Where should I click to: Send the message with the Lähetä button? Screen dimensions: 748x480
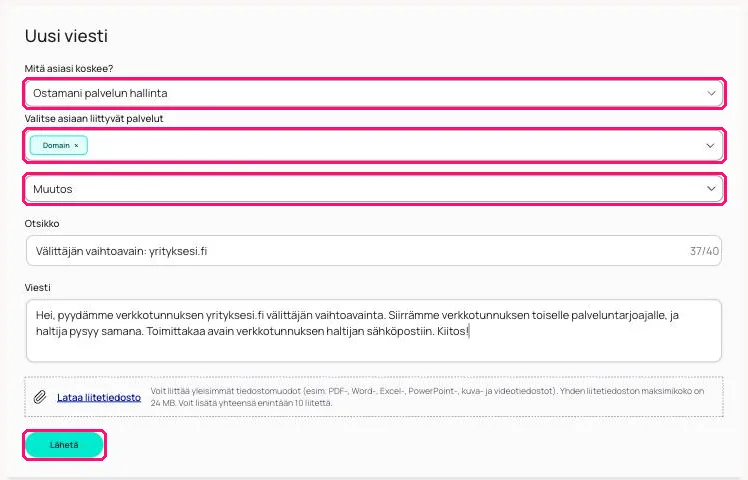pos(64,445)
